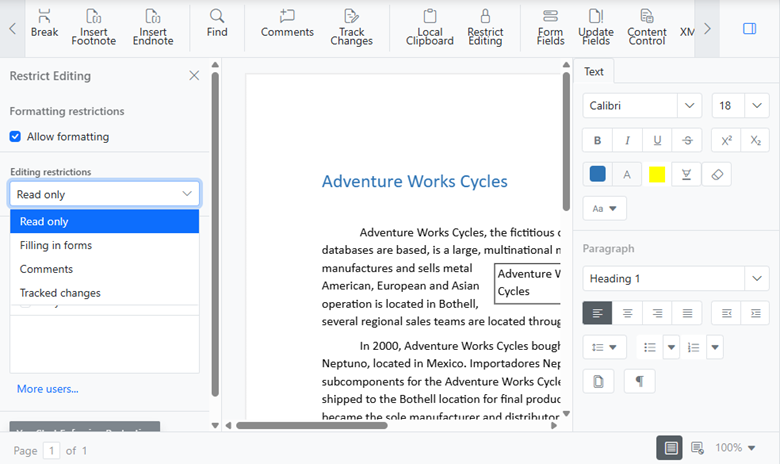Apply Subscript formatting
This screenshot has height=464, width=780.
click(x=756, y=140)
